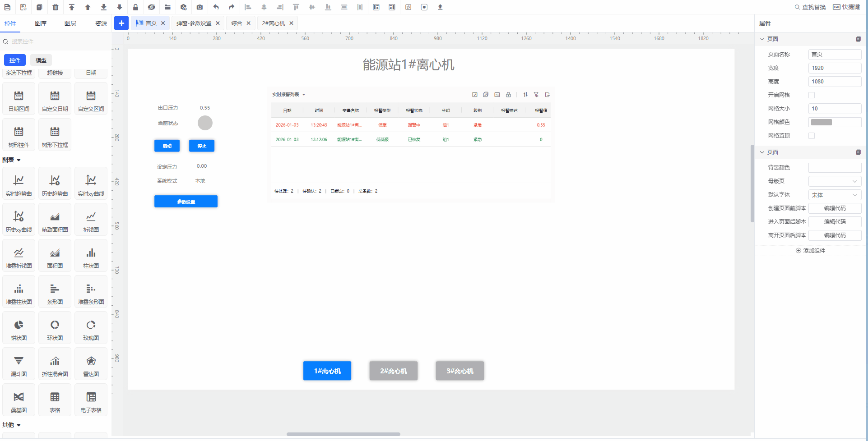Click the redo arrow icon
Image resolution: width=868 pixels, height=441 pixels.
click(x=232, y=7)
